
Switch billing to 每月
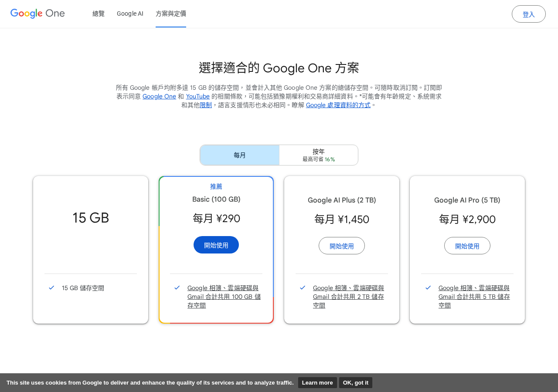click(240, 155)
